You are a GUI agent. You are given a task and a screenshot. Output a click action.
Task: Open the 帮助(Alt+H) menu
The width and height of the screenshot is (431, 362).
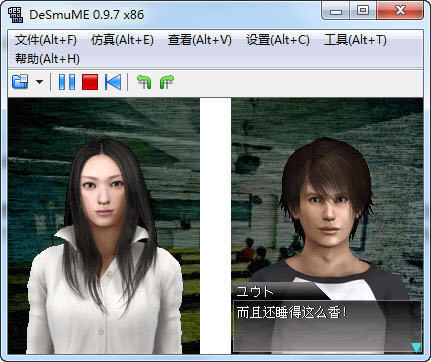(47, 59)
